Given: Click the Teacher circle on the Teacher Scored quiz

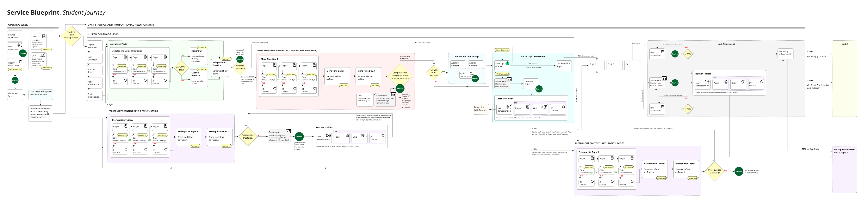Looking at the screenshot, I should [x=475, y=79].
